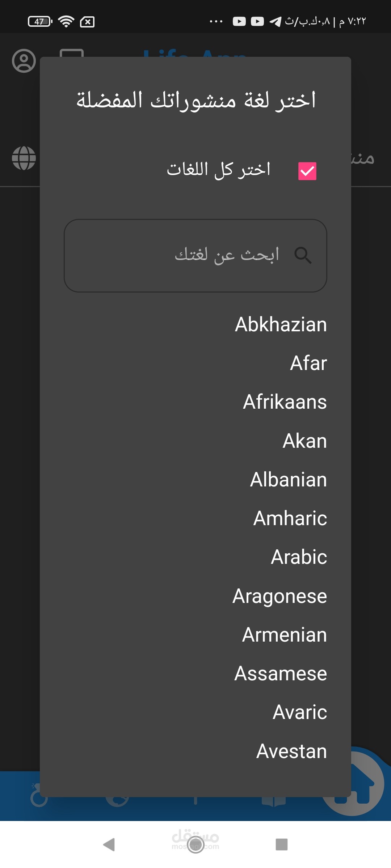Pick Akan language entry
This screenshot has height=868, width=391.
(x=305, y=441)
